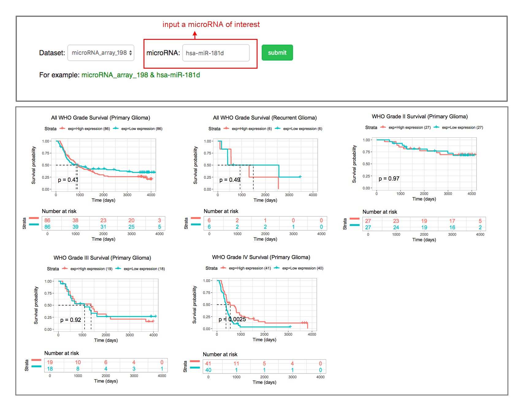The width and height of the screenshot is (524, 420).
Task: Click the red upward arrow above microRNA box
Action: tap(195, 35)
